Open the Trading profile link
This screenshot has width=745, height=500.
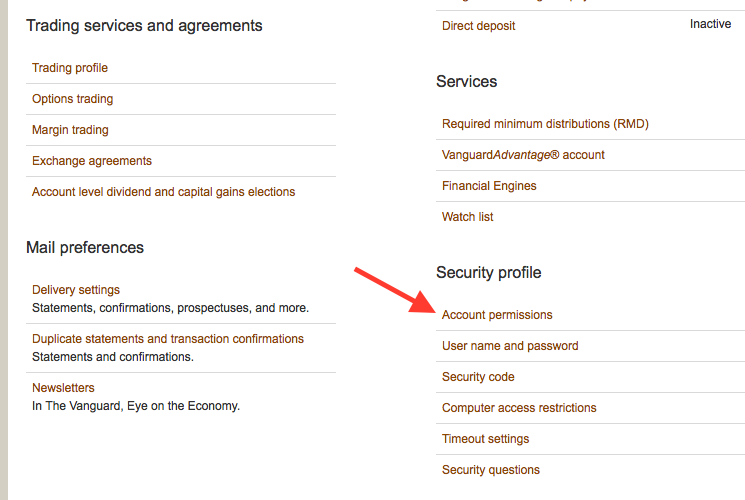tap(70, 68)
